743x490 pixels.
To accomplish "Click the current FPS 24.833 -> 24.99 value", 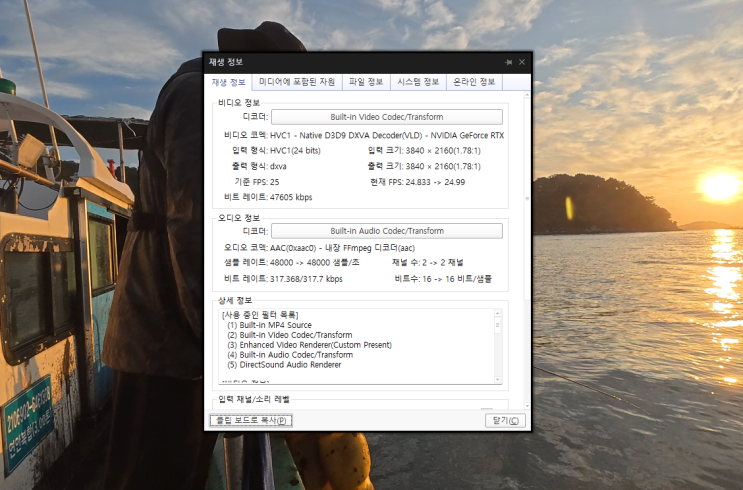I will pyautogui.click(x=435, y=182).
